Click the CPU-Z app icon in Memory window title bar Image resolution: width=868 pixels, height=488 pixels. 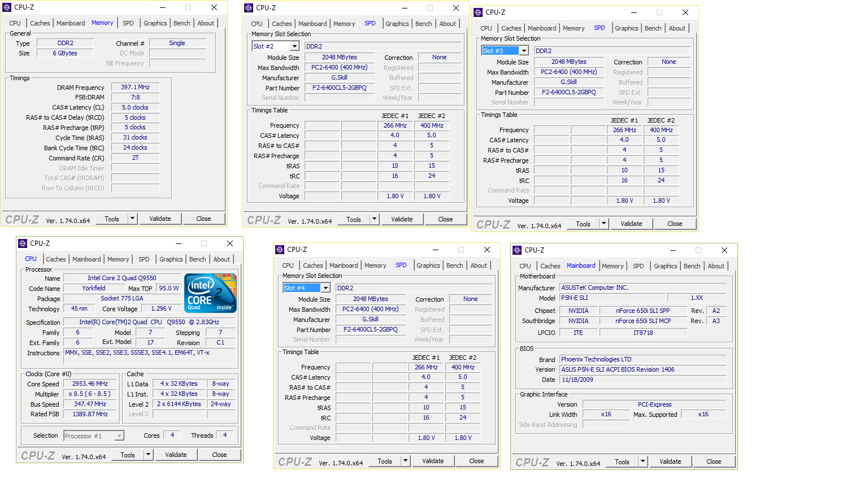7,7
